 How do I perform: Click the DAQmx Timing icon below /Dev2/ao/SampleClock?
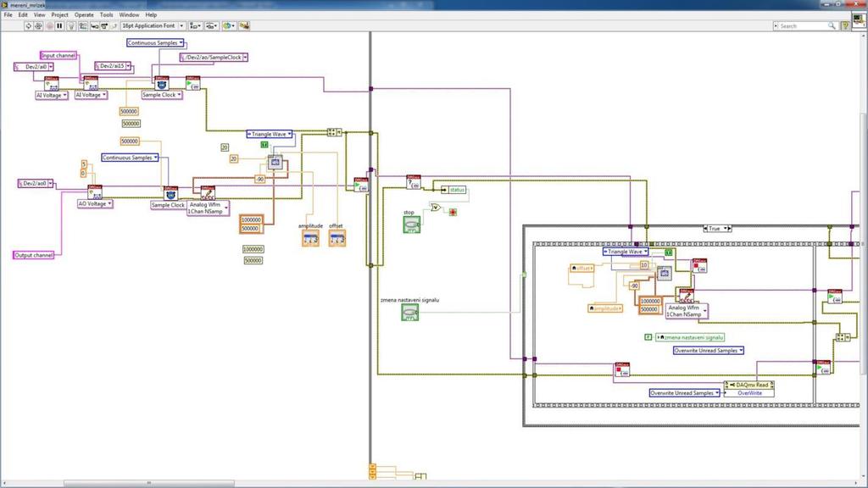coord(162,83)
